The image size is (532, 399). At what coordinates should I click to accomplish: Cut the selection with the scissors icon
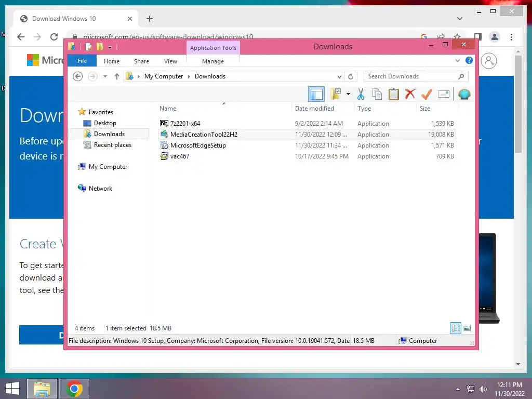pyautogui.click(x=361, y=95)
